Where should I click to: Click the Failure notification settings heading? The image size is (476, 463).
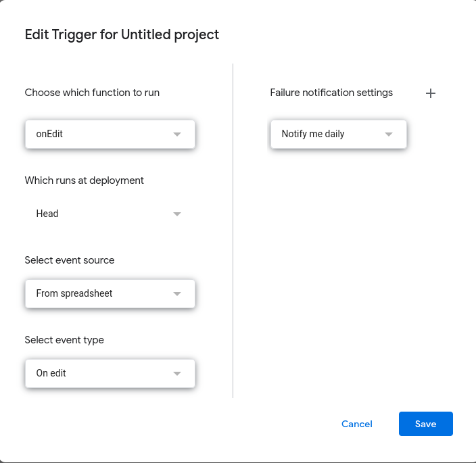click(331, 93)
